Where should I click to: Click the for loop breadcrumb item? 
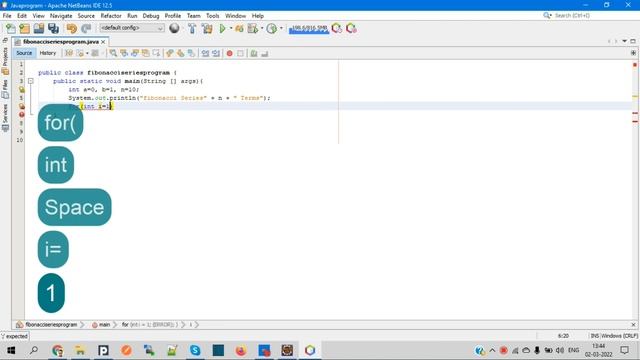click(149, 324)
